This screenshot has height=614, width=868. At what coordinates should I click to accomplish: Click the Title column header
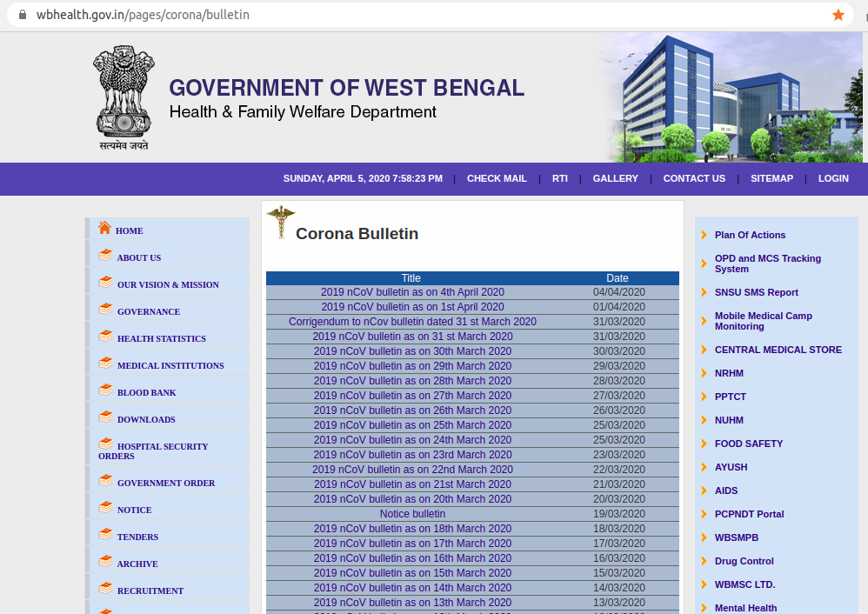(411, 278)
